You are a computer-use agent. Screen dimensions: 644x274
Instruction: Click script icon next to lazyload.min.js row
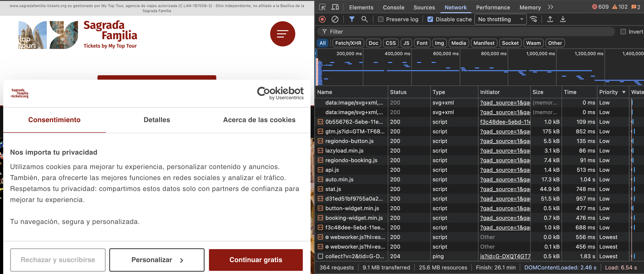pyautogui.click(x=320, y=150)
